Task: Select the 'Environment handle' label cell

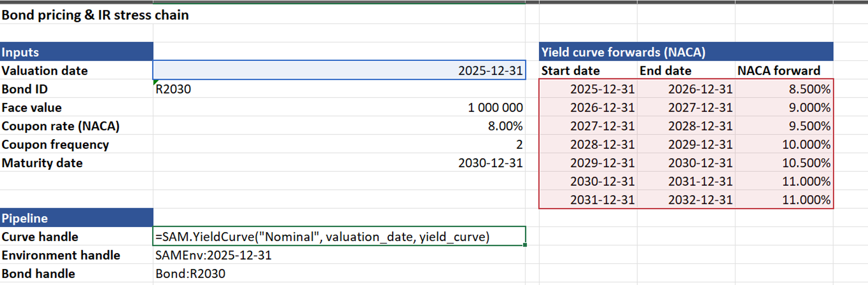Action: pos(76,255)
